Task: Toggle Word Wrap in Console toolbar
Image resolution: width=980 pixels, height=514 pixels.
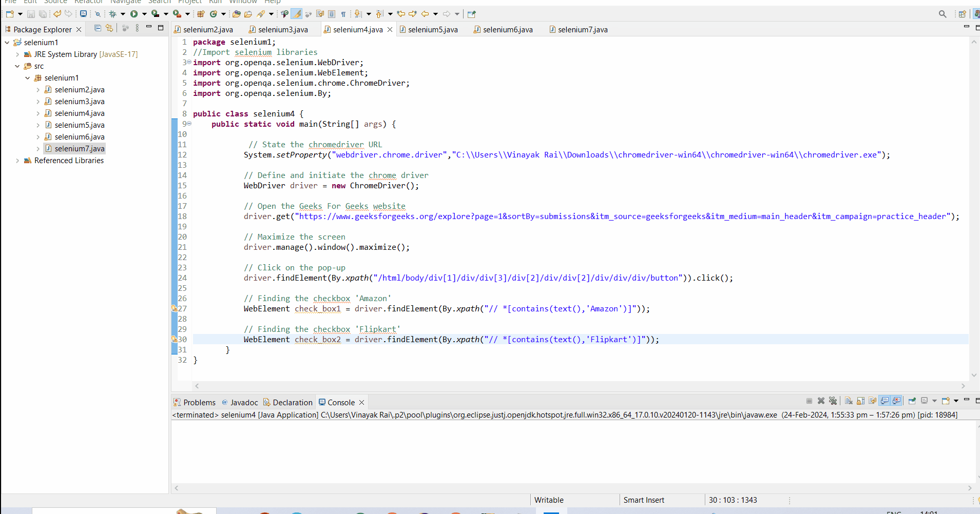Action: pos(872,401)
